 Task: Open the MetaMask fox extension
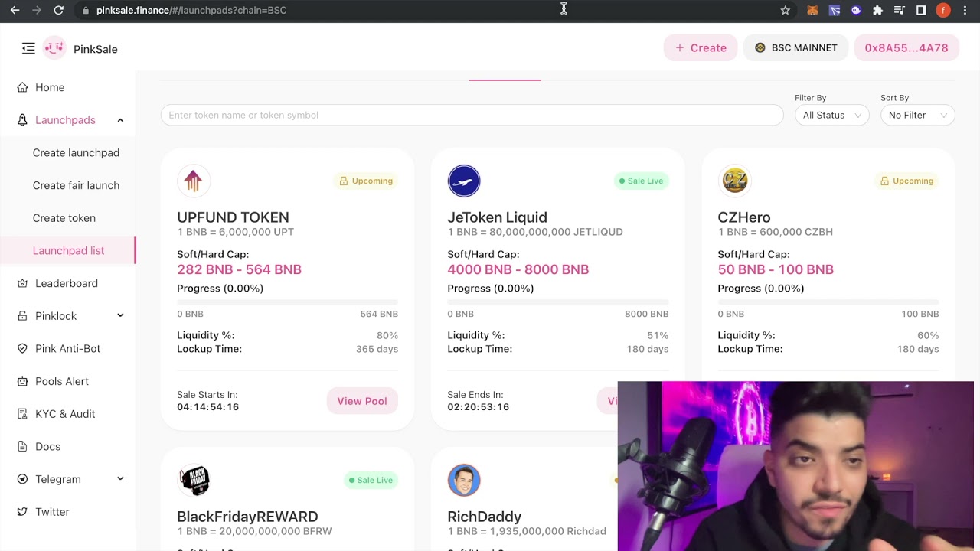[x=812, y=10]
